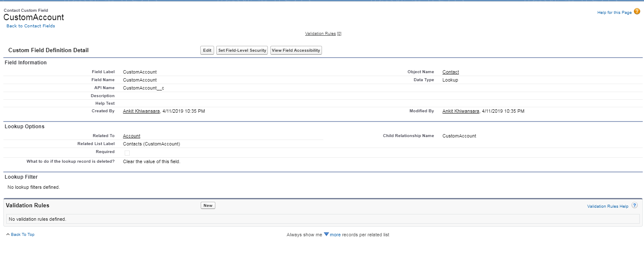Click the Back To Top link
Screen dimensions: 644x259
(x=22, y=234)
